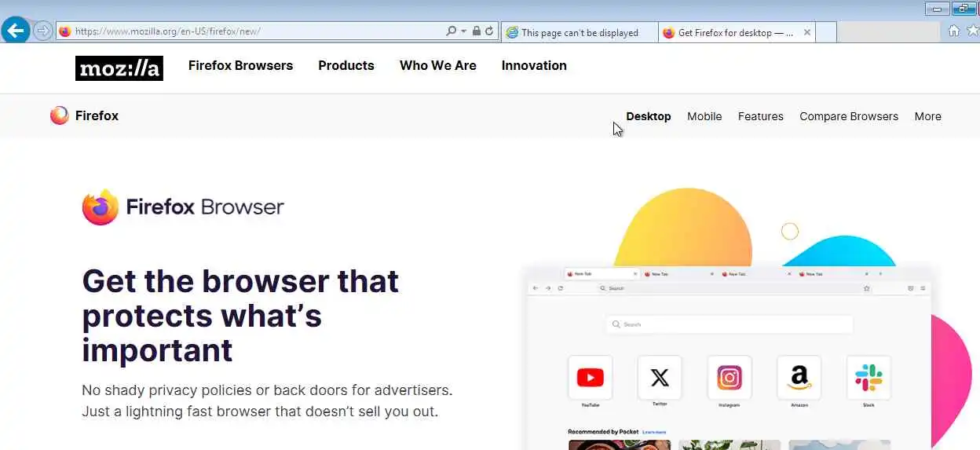This screenshot has height=450, width=980.
Task: Close the 'Get Firefox for desktop' tab
Action: point(807,32)
